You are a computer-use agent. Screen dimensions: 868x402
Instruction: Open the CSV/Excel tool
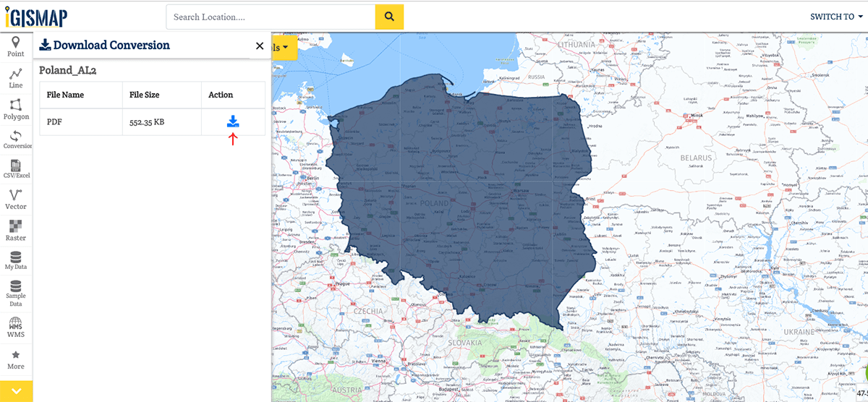(16, 169)
